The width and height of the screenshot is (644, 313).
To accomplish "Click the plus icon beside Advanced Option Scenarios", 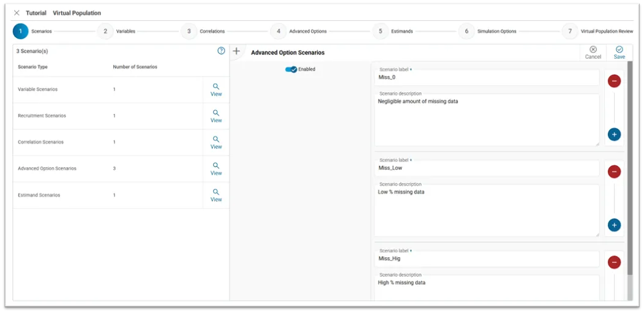I will [237, 51].
